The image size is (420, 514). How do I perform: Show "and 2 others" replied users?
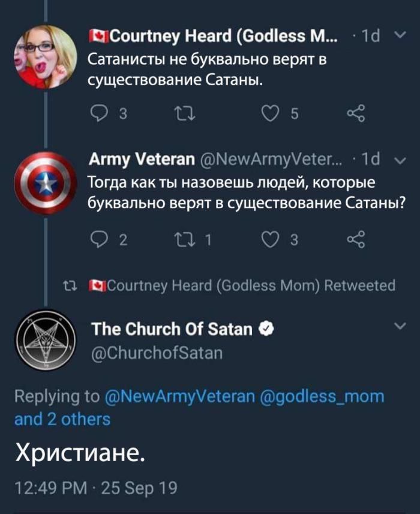62,419
